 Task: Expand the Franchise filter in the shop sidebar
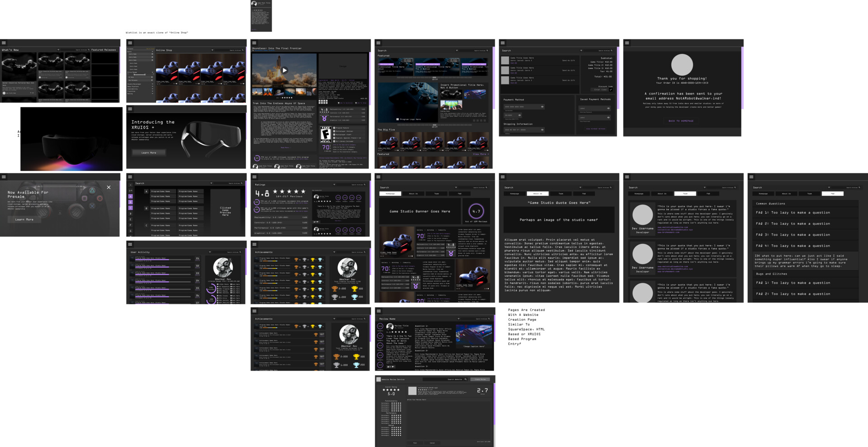[x=153, y=91]
